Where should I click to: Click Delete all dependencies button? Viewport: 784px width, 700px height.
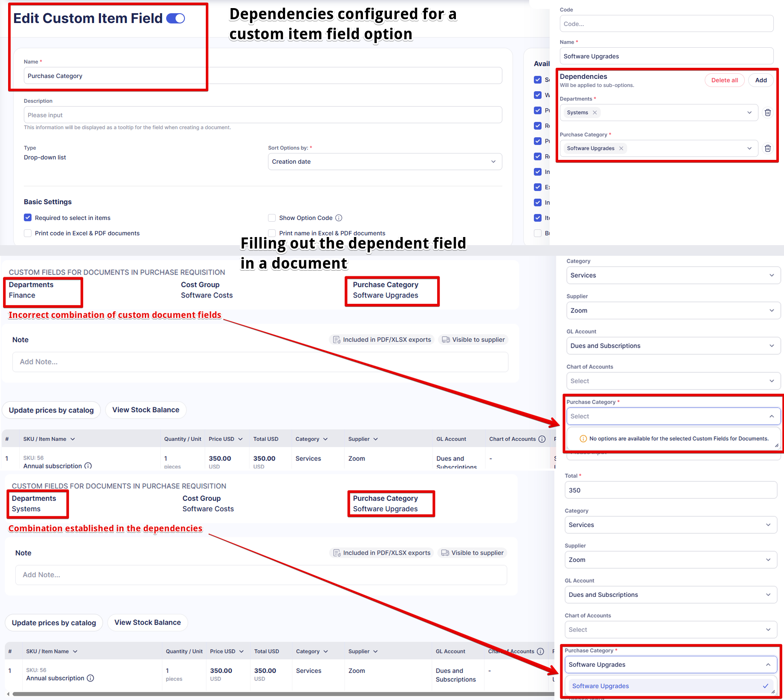(724, 80)
